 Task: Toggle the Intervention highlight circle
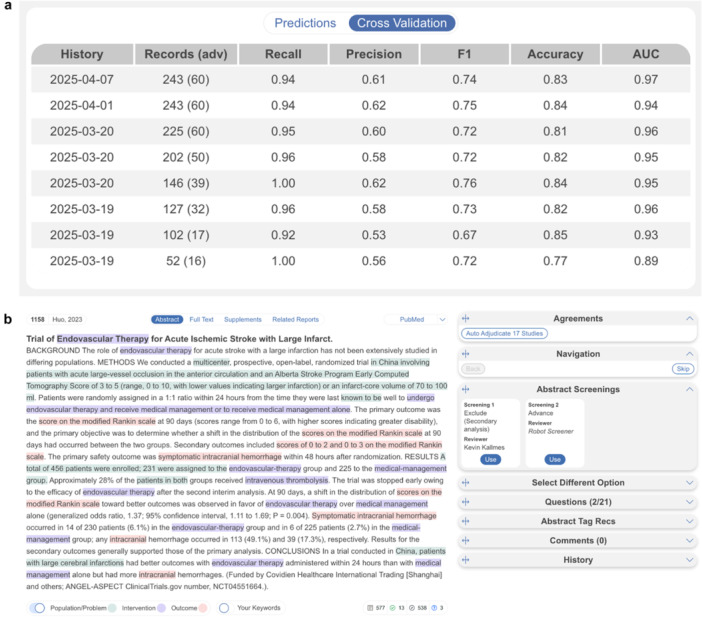(x=111, y=606)
